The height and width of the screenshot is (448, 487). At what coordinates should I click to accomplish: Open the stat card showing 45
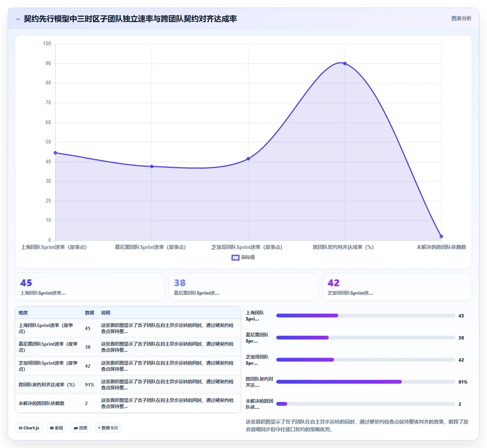tap(90, 287)
